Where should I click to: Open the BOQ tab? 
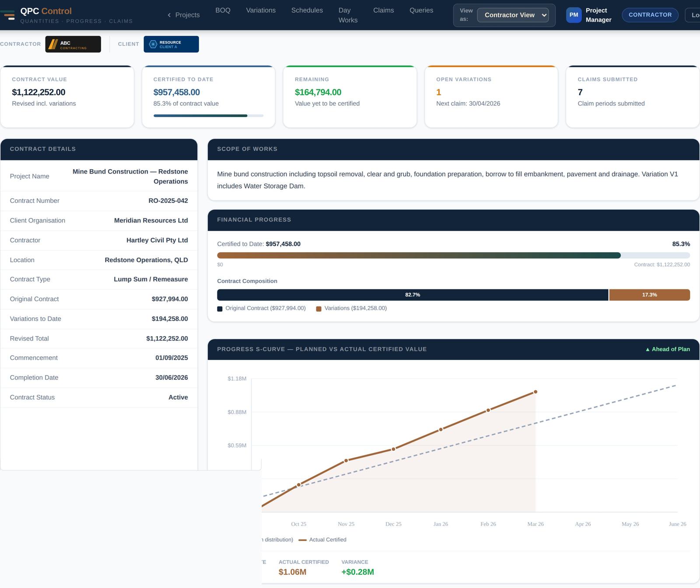coord(223,10)
